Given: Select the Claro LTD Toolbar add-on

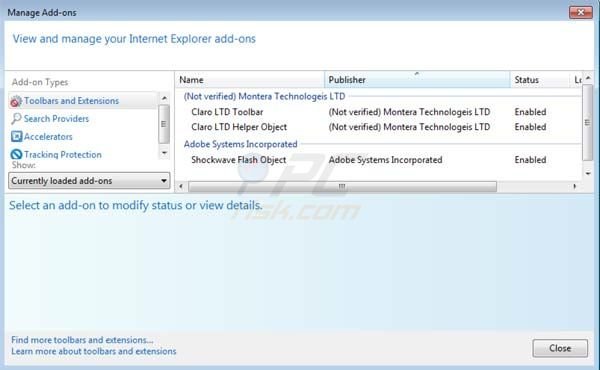Looking at the screenshot, I should pos(227,112).
